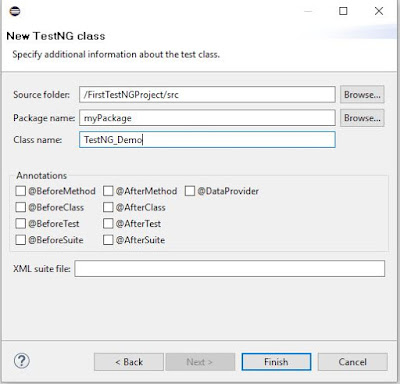Close the dialog with the X icon

tap(379, 11)
